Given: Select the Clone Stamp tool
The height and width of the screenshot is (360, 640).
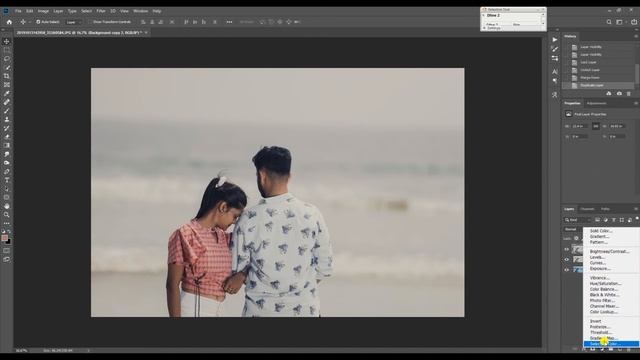Looking at the screenshot, I should coord(7,119).
